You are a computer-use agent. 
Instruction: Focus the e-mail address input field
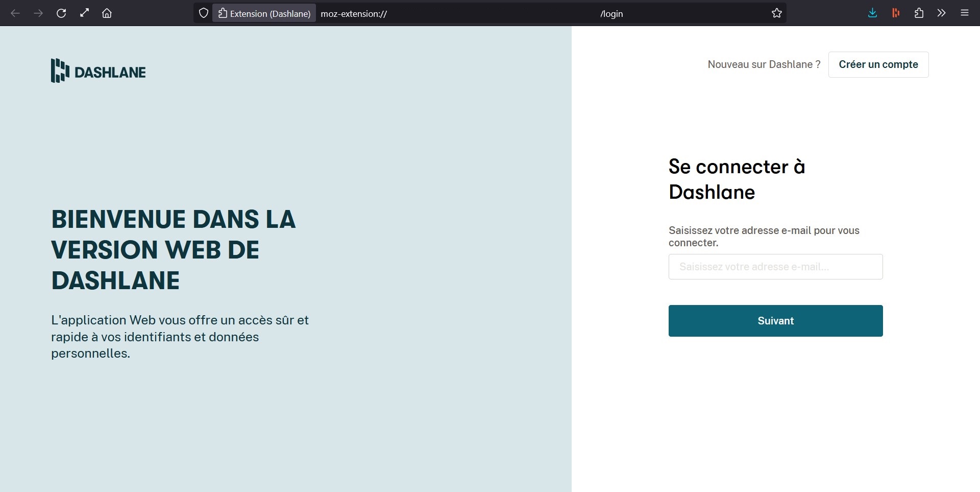point(775,267)
